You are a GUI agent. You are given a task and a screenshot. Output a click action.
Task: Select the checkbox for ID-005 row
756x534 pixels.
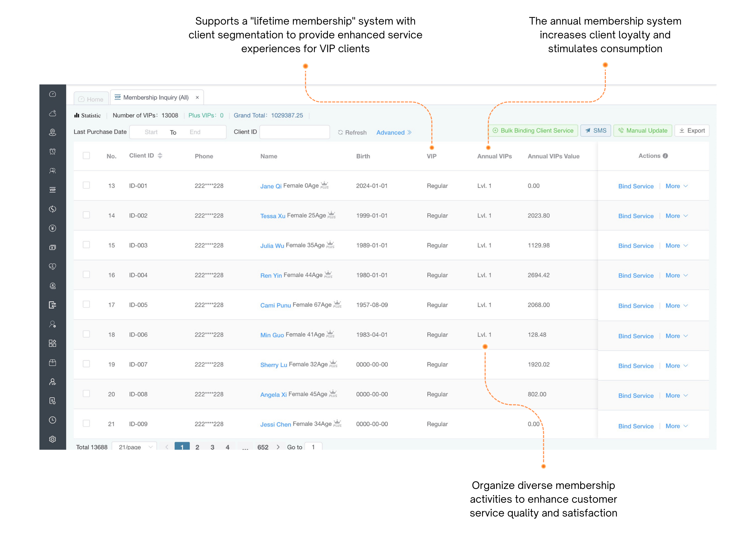[87, 304]
